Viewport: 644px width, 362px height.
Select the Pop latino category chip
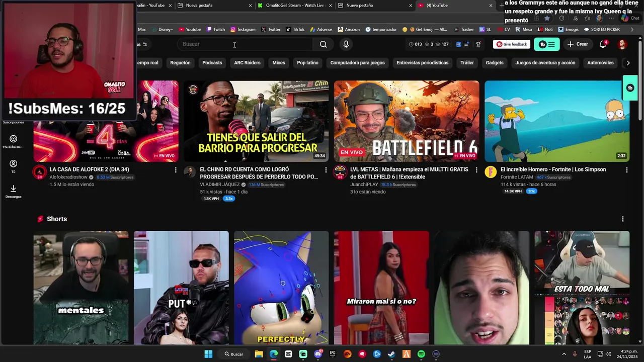(x=307, y=63)
